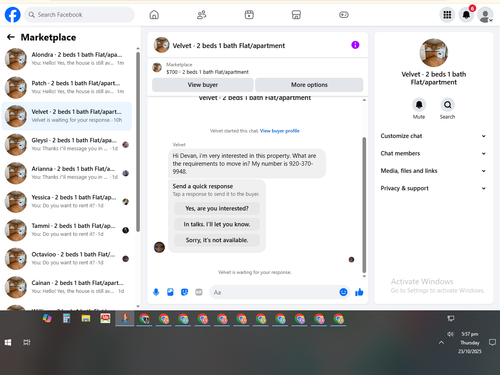Screen dimensions: 500x375
Task: Open volume speaker icon in tray
Action: click(x=450, y=334)
